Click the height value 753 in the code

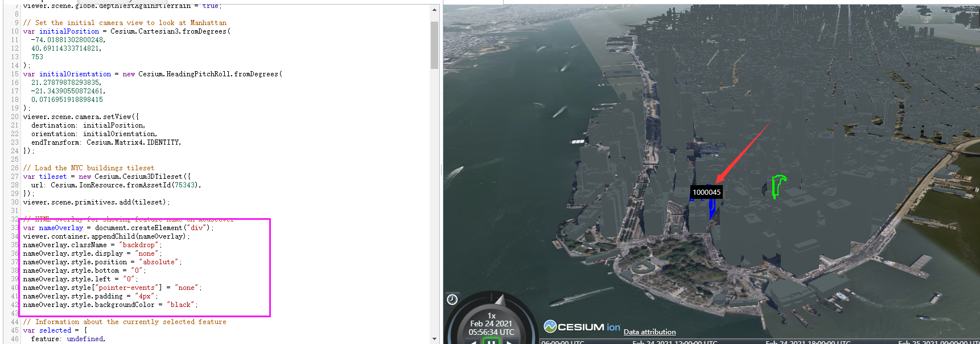(x=37, y=57)
